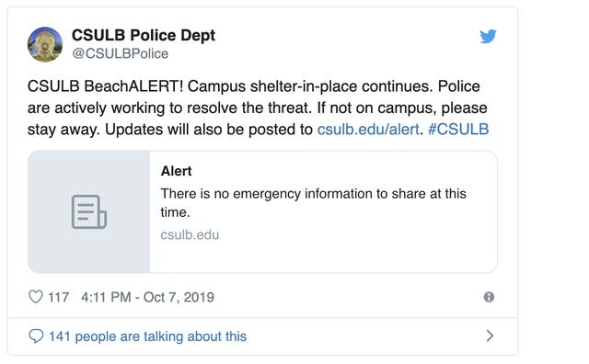Open the 4:11 PM - Oct 7, 2019 timestamp
Image resolution: width=589 pixels, height=364 pixels.
[147, 297]
